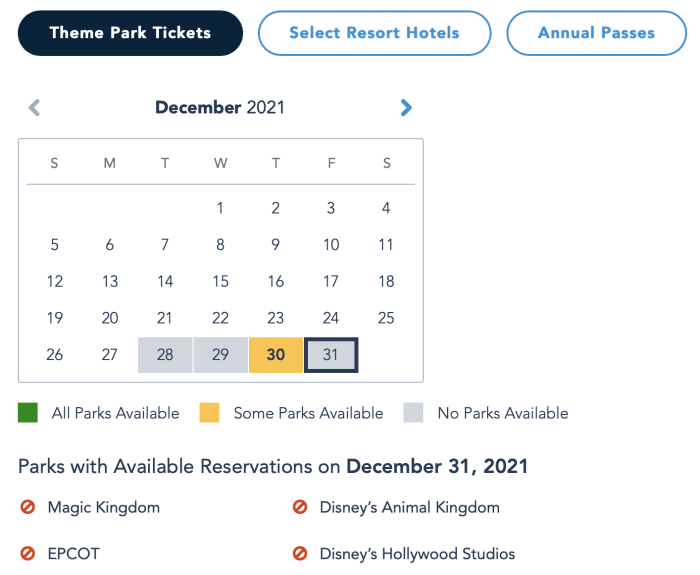
Task: Select December 31 on calendar
Action: pos(331,355)
